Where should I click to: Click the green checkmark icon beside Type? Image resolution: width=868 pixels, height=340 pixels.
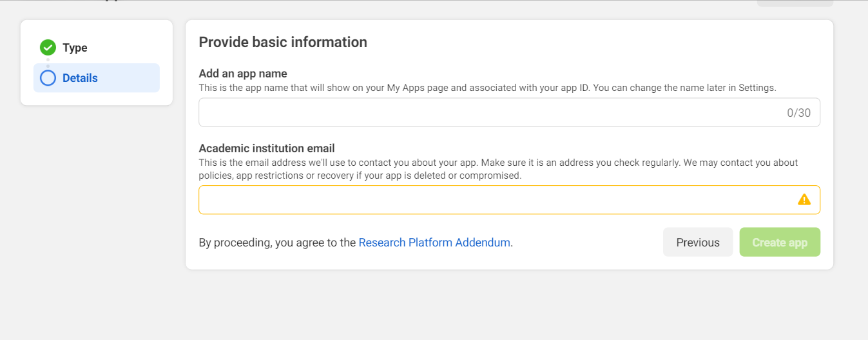[x=48, y=48]
